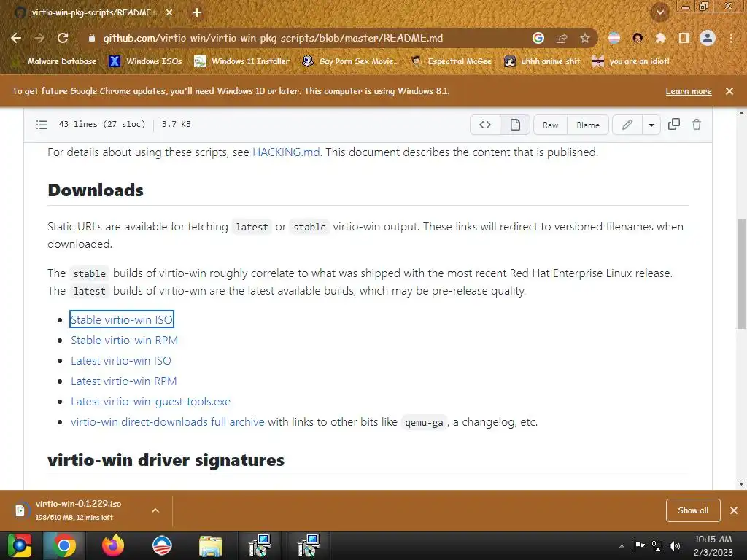Click the Stable virtio-win RPM link
The height and width of the screenshot is (560, 747).
point(124,340)
